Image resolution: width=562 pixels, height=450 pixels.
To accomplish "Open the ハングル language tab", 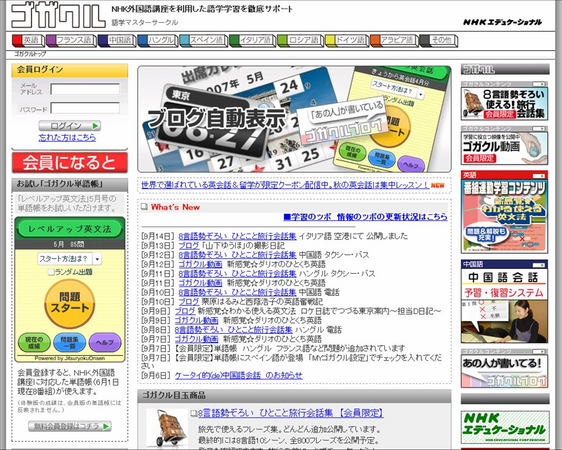I will click(x=158, y=40).
